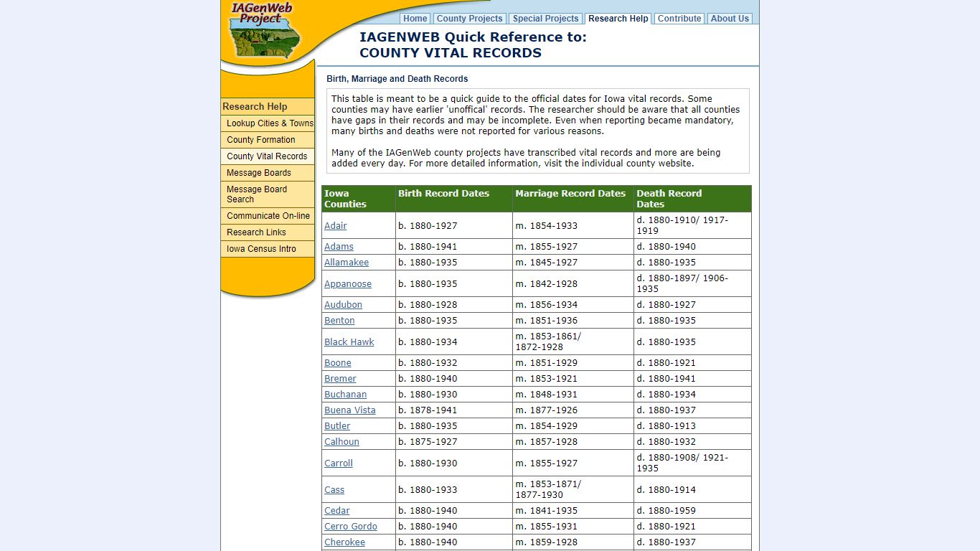The height and width of the screenshot is (551, 980).
Task: Open the Contribute tab
Action: pos(679,19)
